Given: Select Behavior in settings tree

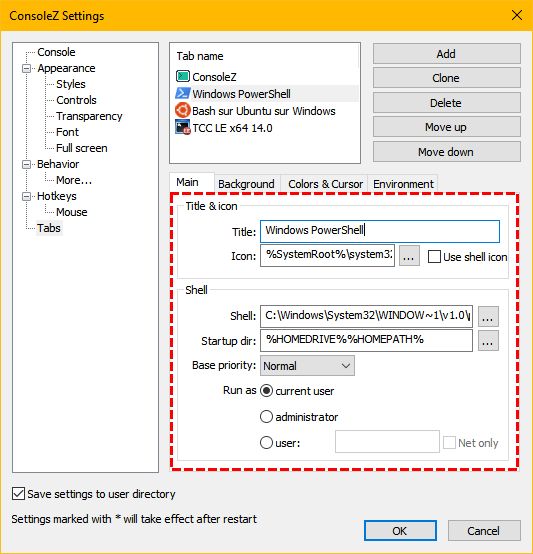Looking at the screenshot, I should (x=58, y=164).
